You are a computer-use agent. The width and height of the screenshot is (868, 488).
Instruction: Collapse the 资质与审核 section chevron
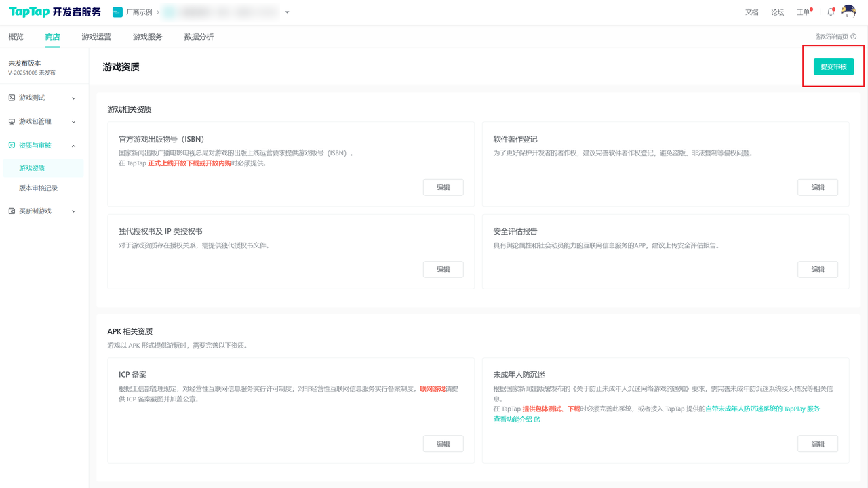click(x=74, y=146)
